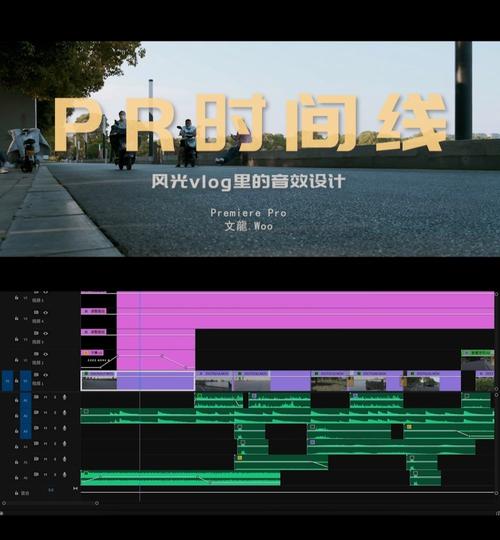Lock audio track A2
500x540 pixels.
[16, 416]
